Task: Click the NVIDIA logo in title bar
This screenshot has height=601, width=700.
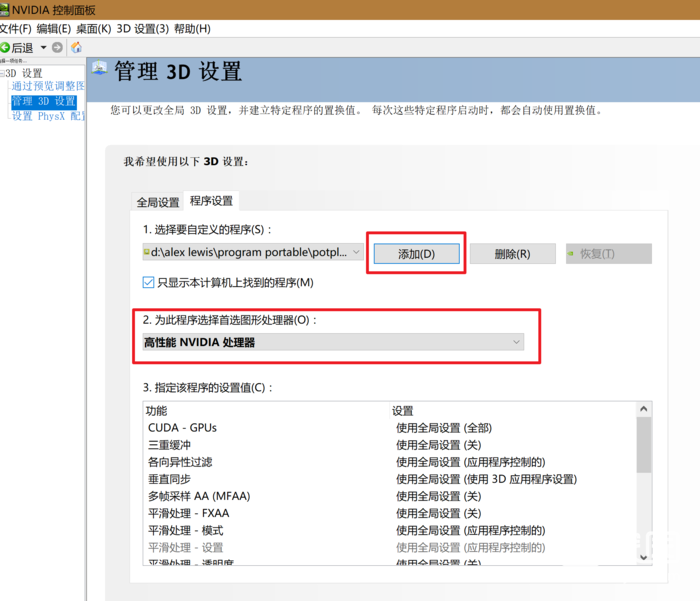Action: (x=4, y=9)
